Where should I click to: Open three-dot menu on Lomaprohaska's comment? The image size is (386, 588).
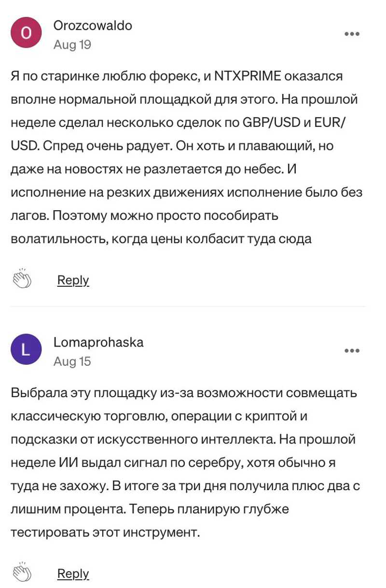click(352, 350)
